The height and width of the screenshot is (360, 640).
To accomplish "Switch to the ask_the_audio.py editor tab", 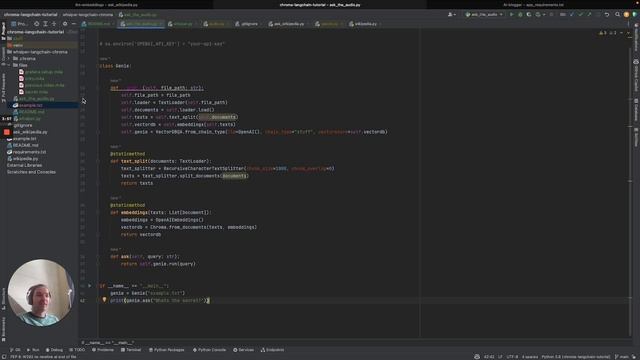I will coord(141,24).
